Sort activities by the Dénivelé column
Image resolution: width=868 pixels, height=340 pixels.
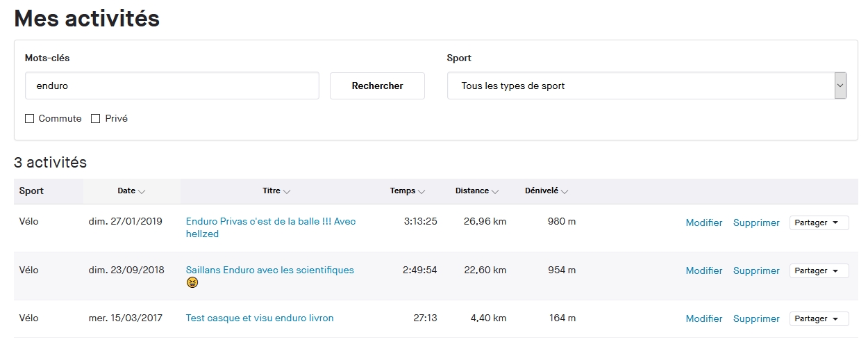click(546, 191)
